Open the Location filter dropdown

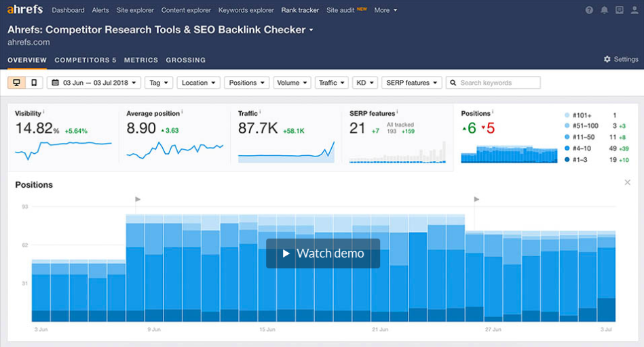[x=198, y=83]
